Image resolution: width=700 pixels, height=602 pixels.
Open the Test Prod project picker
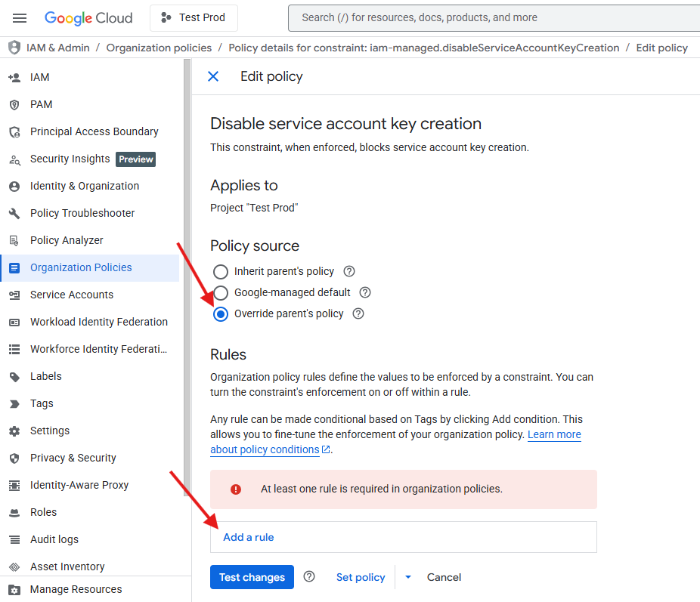pyautogui.click(x=194, y=18)
